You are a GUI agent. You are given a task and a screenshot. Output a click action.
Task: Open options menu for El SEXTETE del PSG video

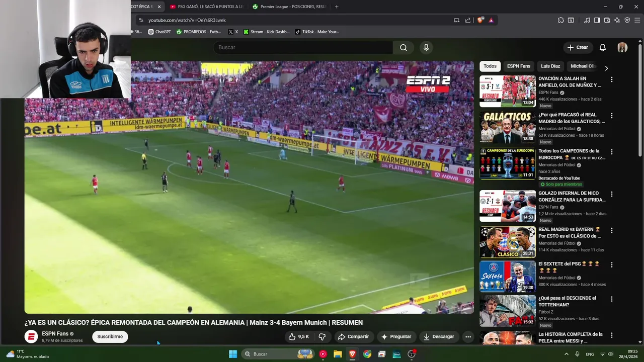pos(612,264)
